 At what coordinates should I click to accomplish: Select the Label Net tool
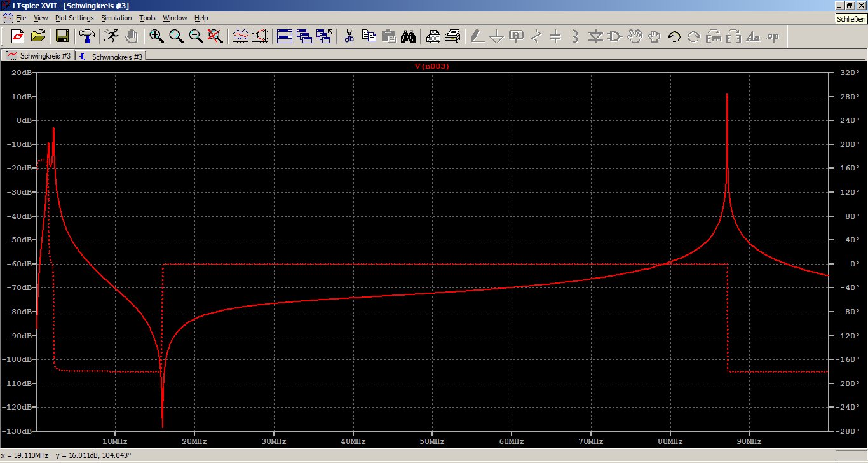517,36
